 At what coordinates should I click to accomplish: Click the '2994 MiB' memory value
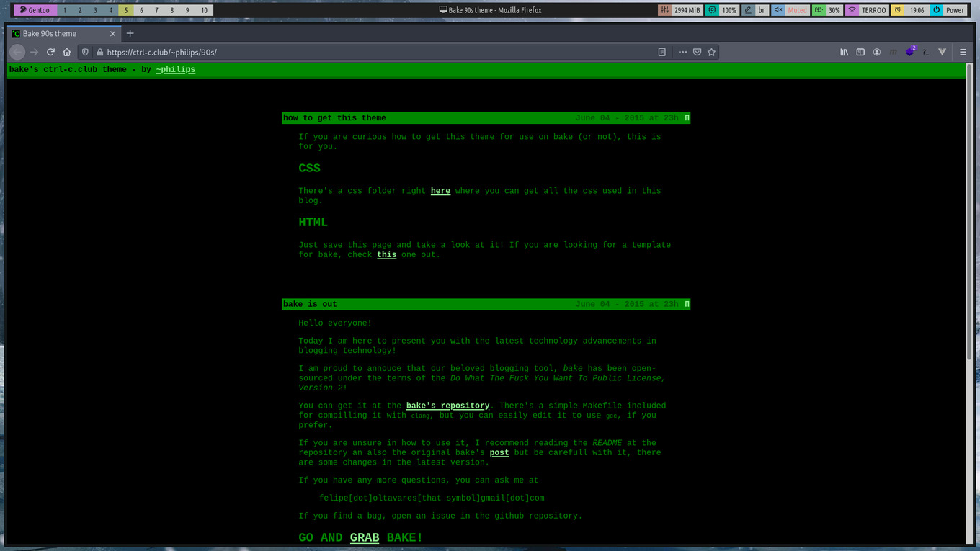tap(687, 10)
